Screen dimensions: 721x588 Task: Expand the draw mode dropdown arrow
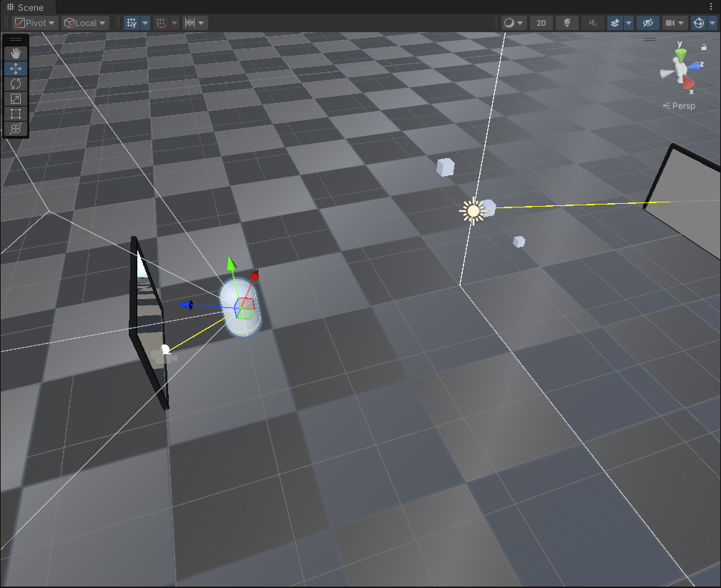521,23
